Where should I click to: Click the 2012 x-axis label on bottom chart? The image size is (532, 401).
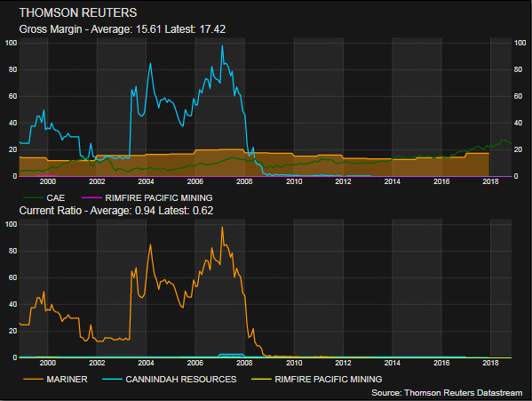tap(343, 363)
